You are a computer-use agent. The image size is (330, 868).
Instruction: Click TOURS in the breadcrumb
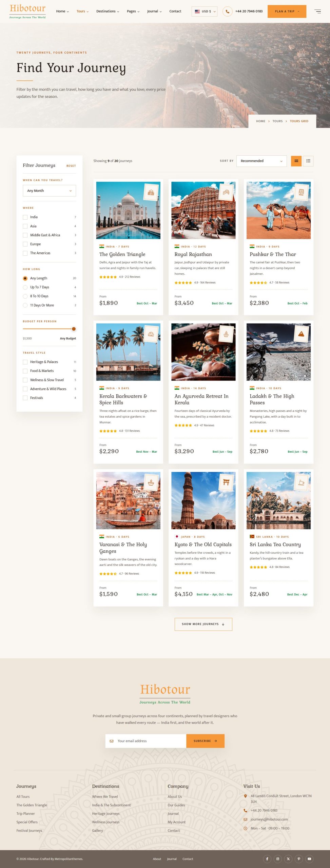tap(277, 121)
